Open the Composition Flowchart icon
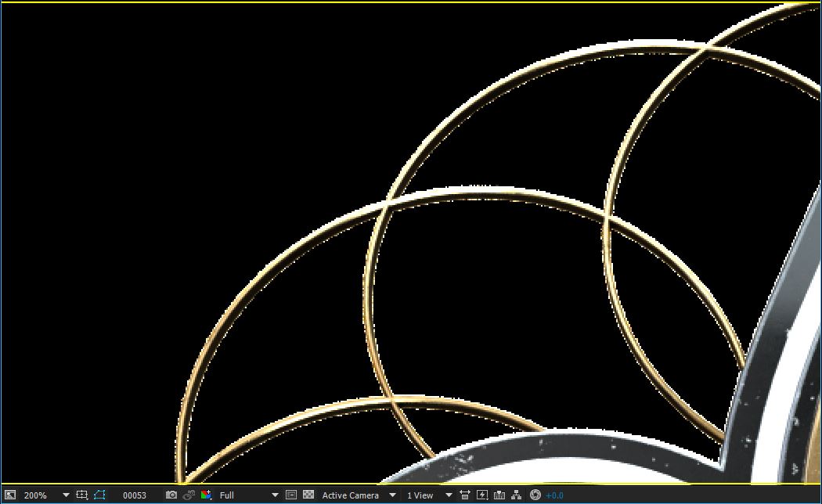This screenshot has height=504, width=822. click(517, 495)
